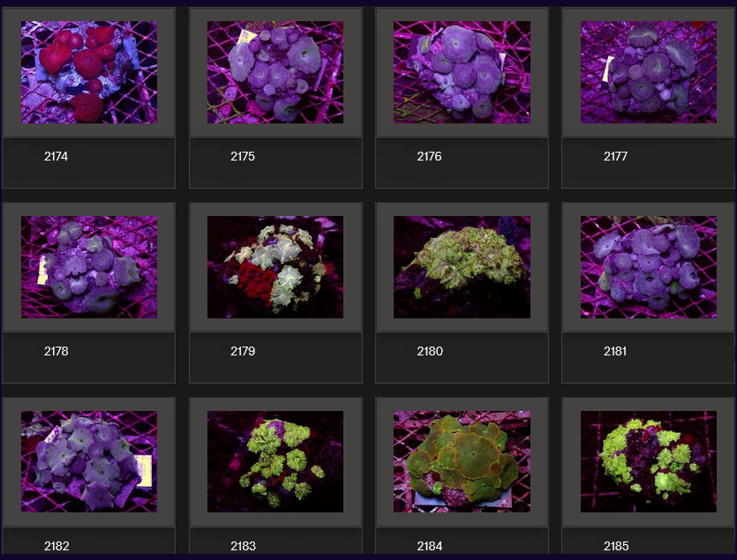The height and width of the screenshot is (560, 737).
Task: Click the label text 2181
Action: coord(615,351)
